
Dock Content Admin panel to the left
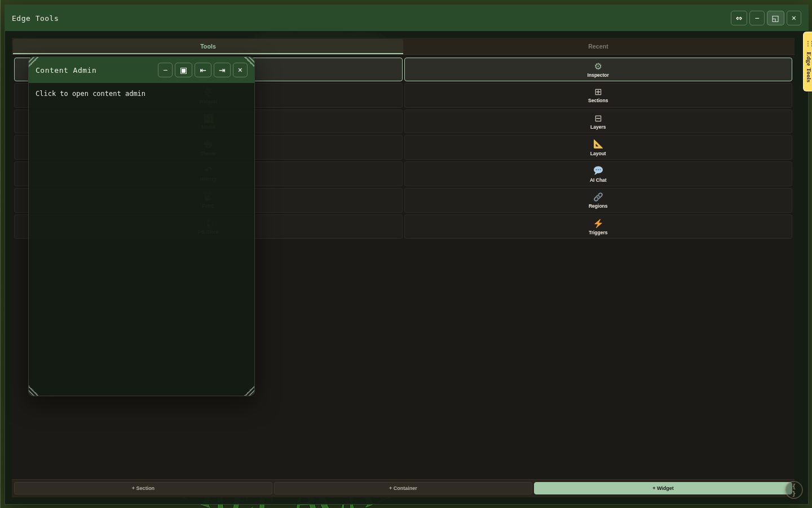click(203, 70)
